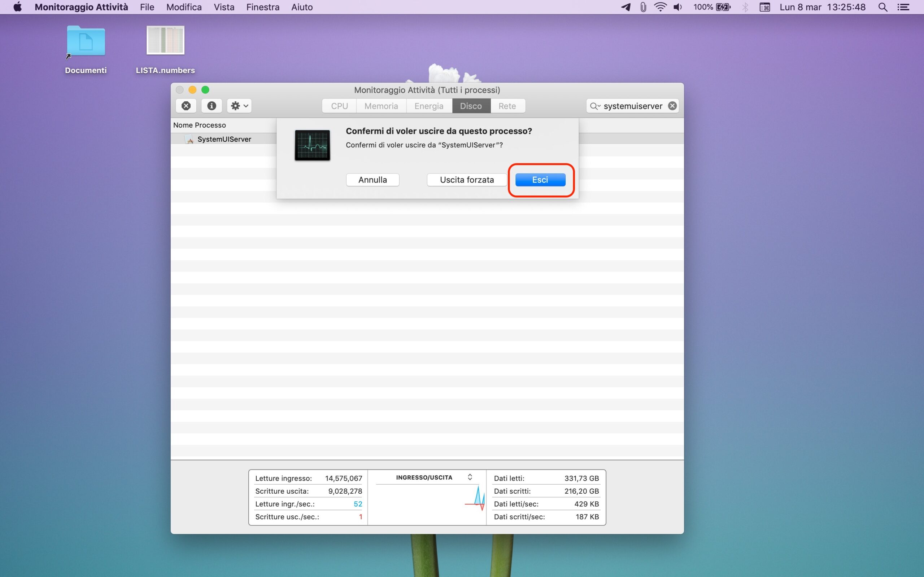Cancel the dialog with Annulla
This screenshot has height=577, width=924.
coord(372,180)
